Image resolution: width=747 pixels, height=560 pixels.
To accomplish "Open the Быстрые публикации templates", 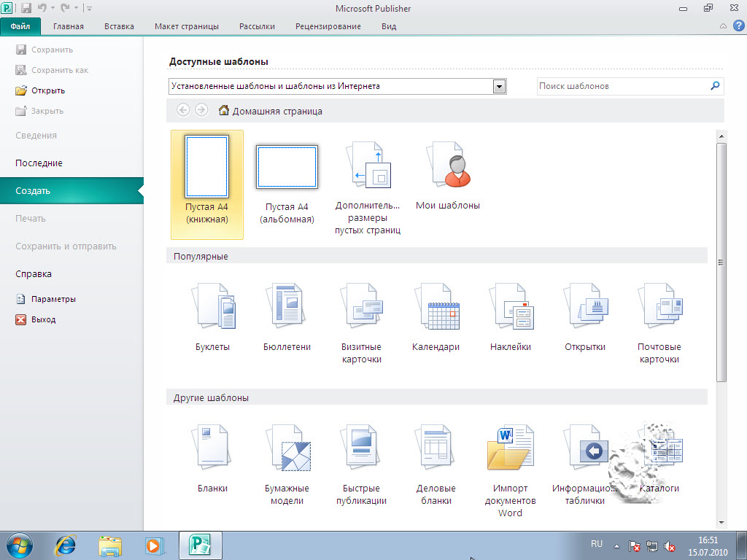I will point(362,464).
